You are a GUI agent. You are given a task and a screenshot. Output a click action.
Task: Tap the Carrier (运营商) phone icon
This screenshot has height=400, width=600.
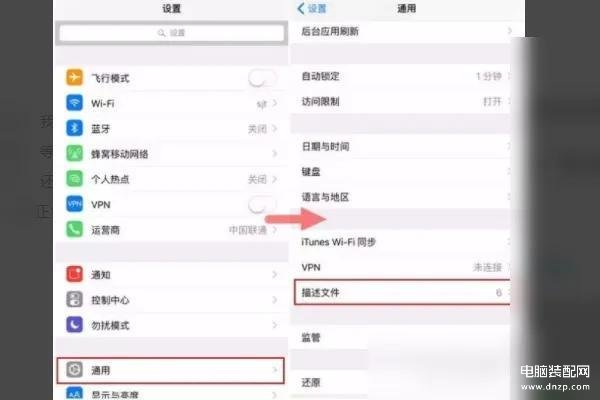click(74, 229)
